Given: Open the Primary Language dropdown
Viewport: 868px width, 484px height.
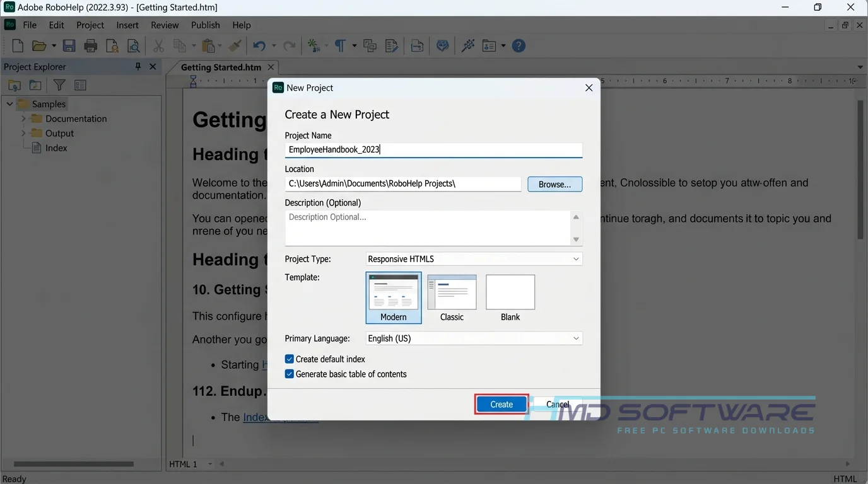Looking at the screenshot, I should 474,338.
